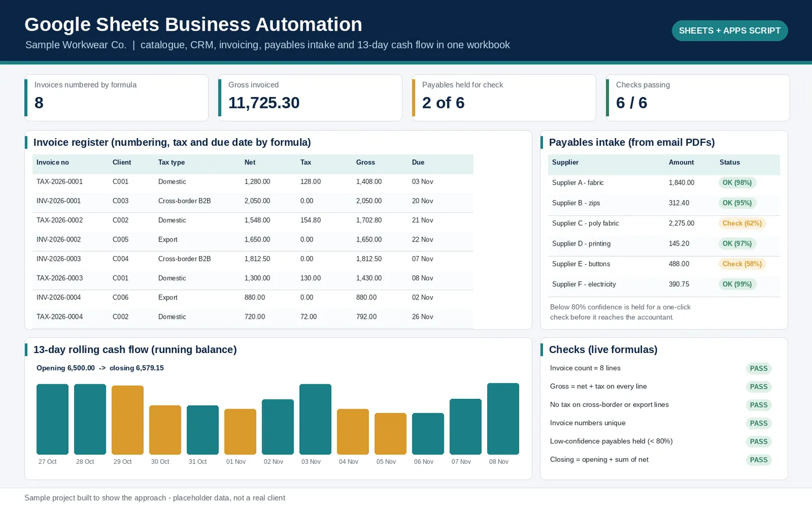
Task: Click the Sample project placeholder data footer note
Action: 155,498
